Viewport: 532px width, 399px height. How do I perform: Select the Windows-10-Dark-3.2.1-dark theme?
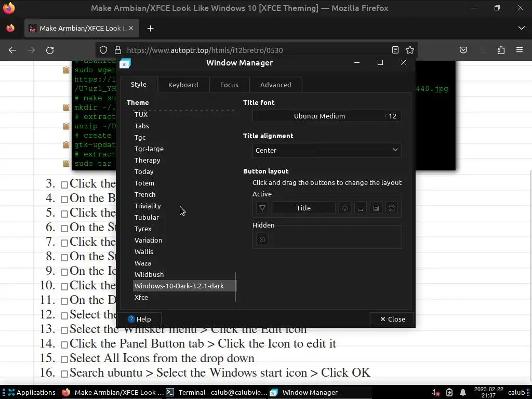[x=184, y=286]
